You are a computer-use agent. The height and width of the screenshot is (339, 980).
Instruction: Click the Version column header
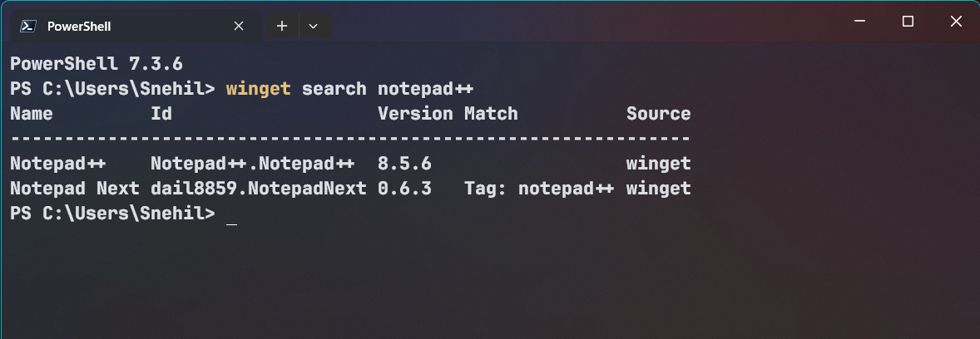[x=415, y=114]
